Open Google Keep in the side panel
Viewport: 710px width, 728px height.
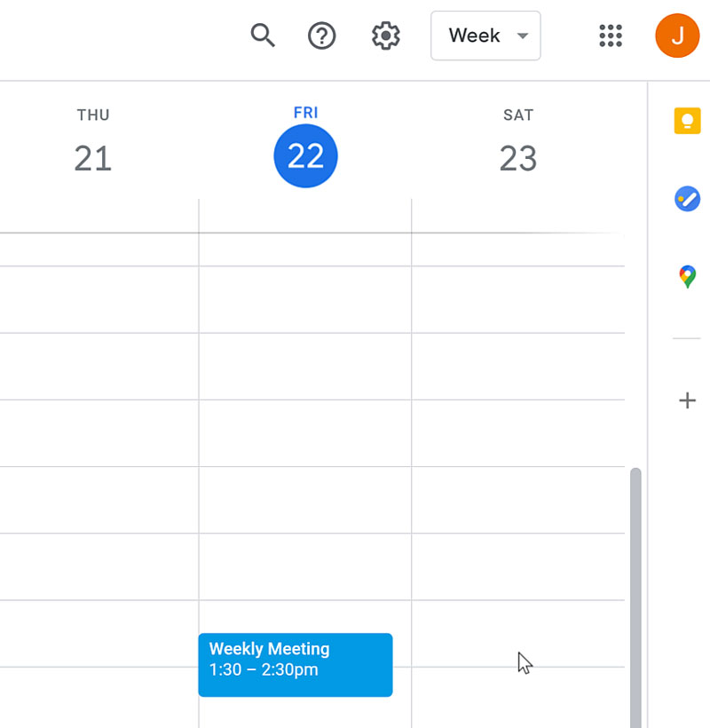(x=687, y=121)
